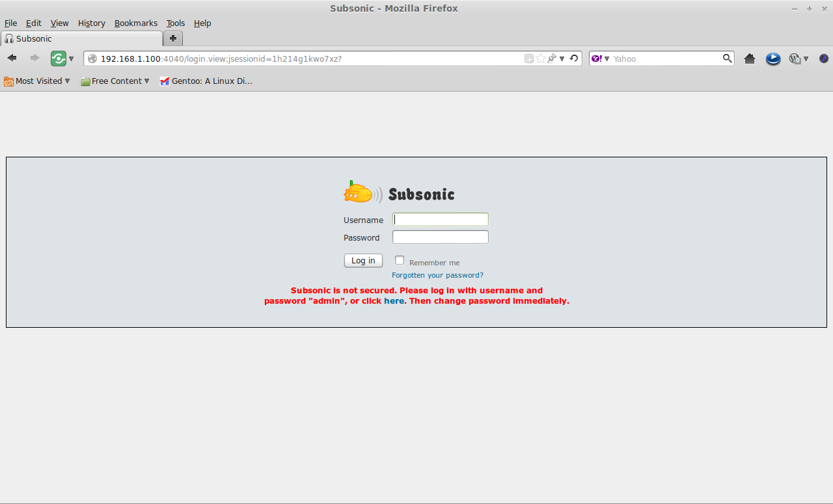Click the Subsonic submarine logo

[362, 192]
